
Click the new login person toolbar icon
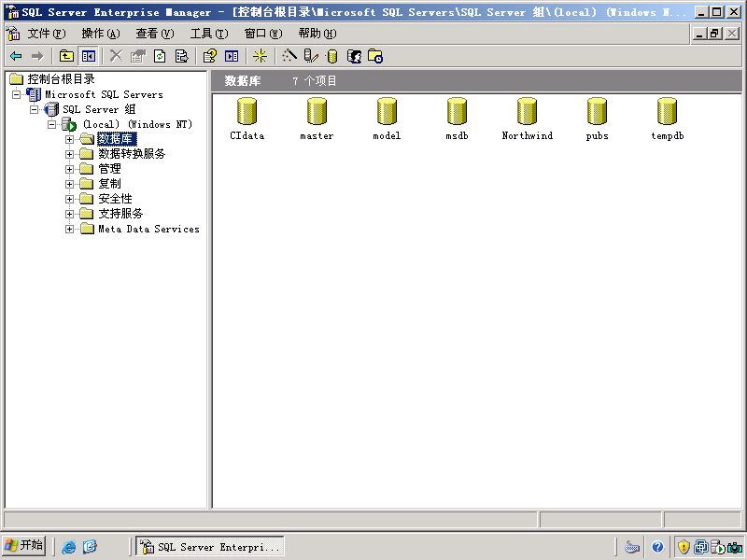tap(354, 57)
